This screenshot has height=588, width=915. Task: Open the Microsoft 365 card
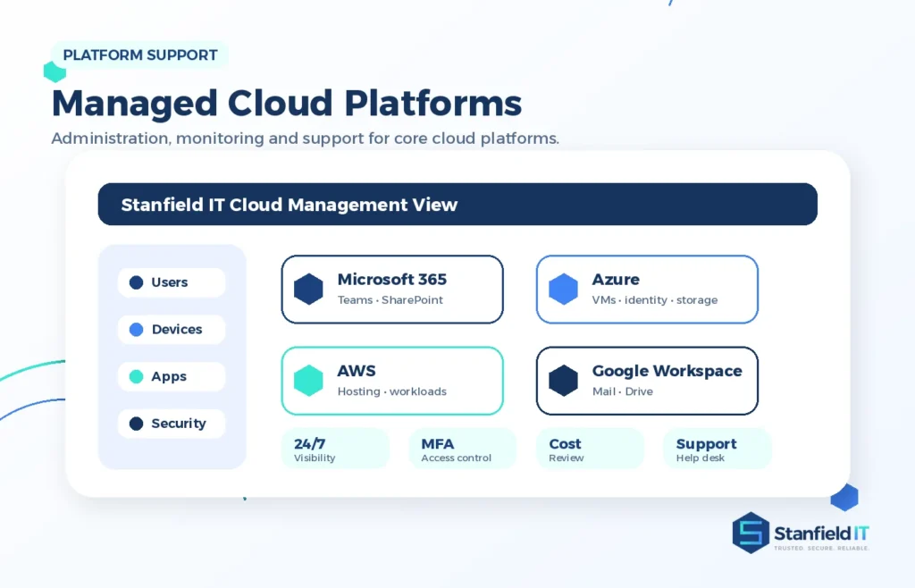coord(392,290)
